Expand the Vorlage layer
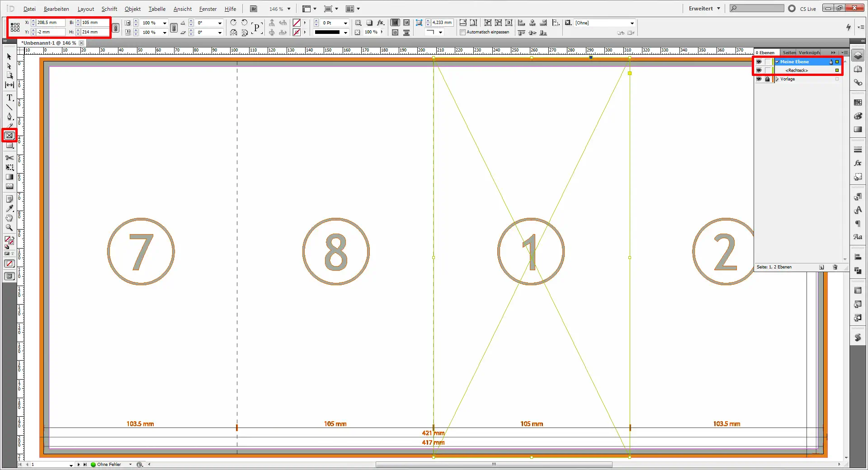868x470 pixels. pyautogui.click(x=777, y=79)
